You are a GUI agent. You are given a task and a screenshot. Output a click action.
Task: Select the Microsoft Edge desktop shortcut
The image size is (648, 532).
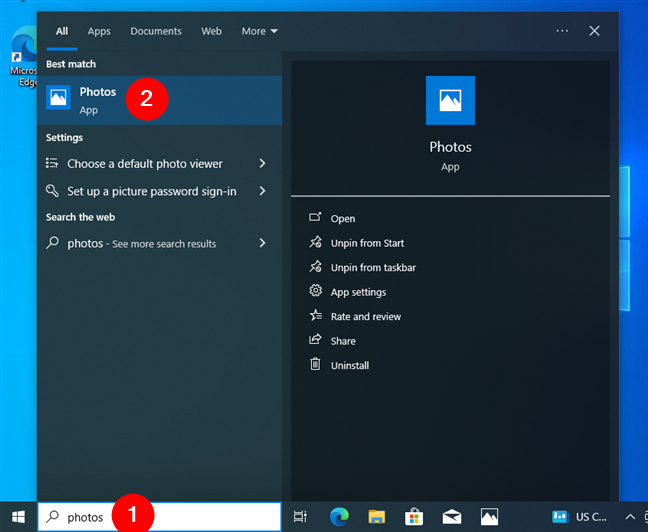[x=23, y=56]
